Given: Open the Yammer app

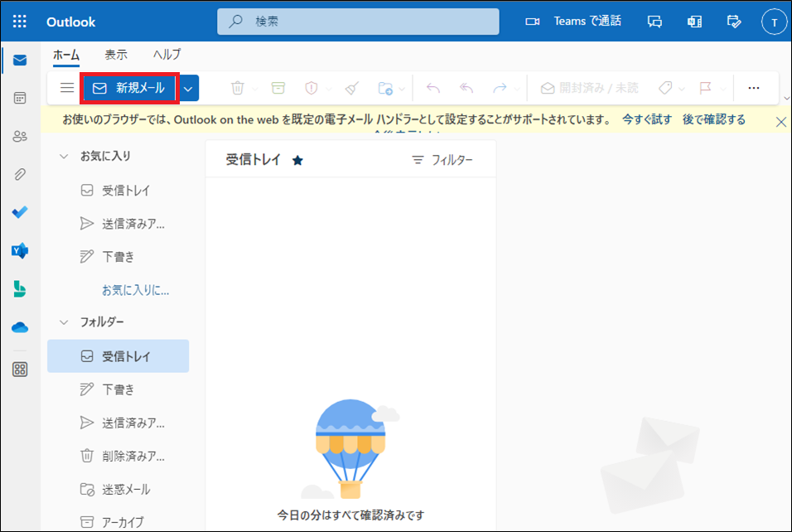Looking at the screenshot, I should pos(20,250).
